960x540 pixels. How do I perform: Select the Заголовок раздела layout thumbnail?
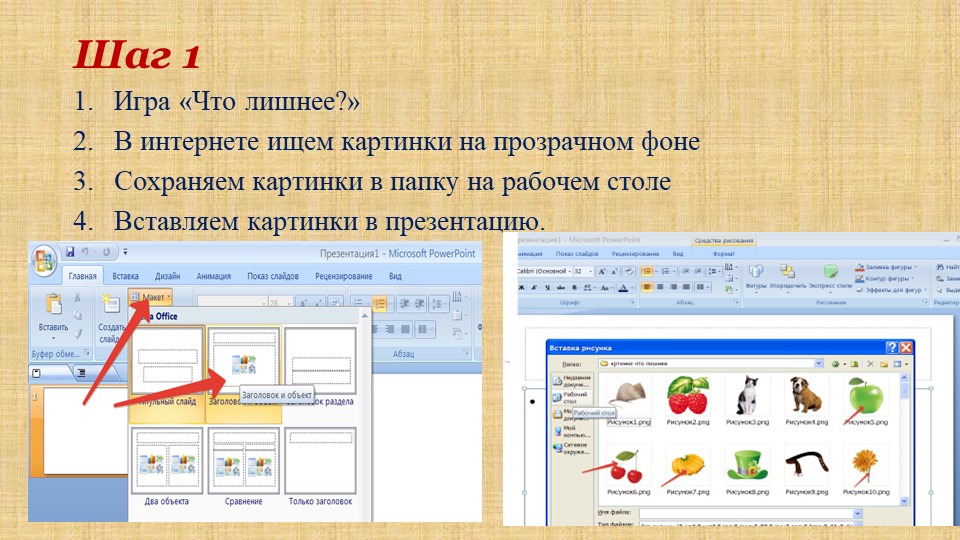320,361
